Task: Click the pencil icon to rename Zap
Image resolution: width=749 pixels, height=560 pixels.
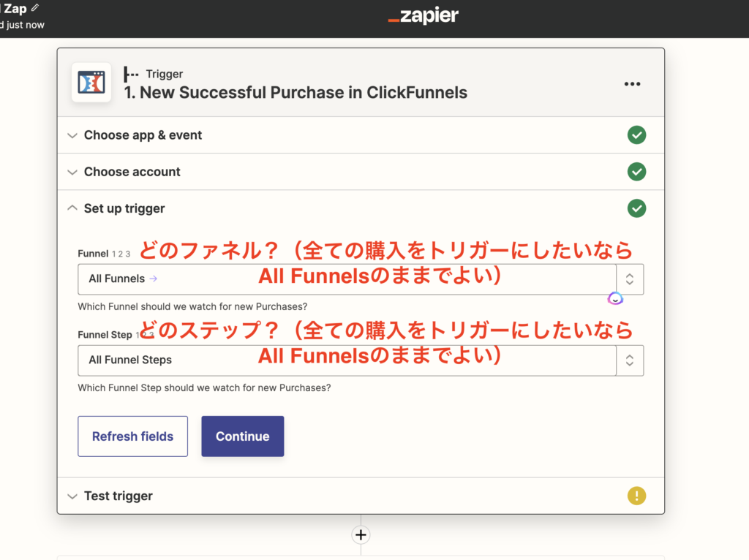Action: [x=35, y=7]
